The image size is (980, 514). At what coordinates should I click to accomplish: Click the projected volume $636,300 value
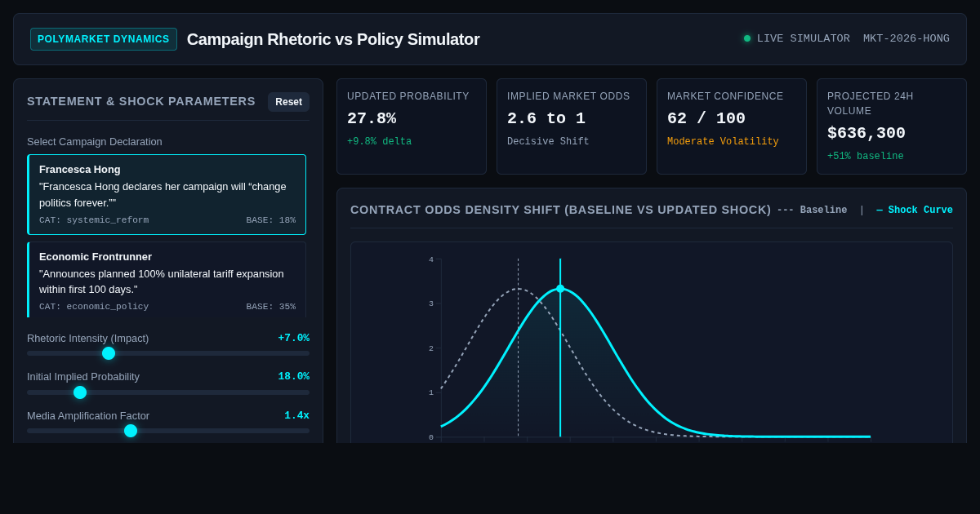pos(866,133)
